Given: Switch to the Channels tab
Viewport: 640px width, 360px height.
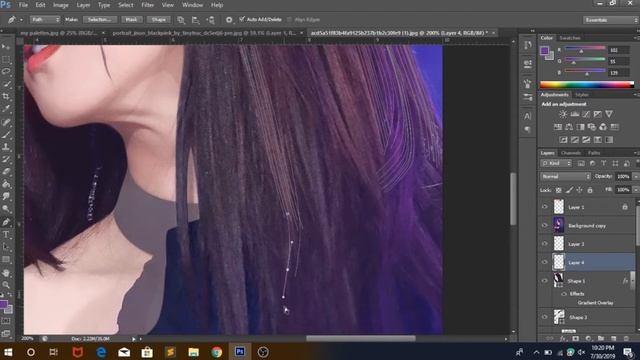Looking at the screenshot, I should pos(571,153).
